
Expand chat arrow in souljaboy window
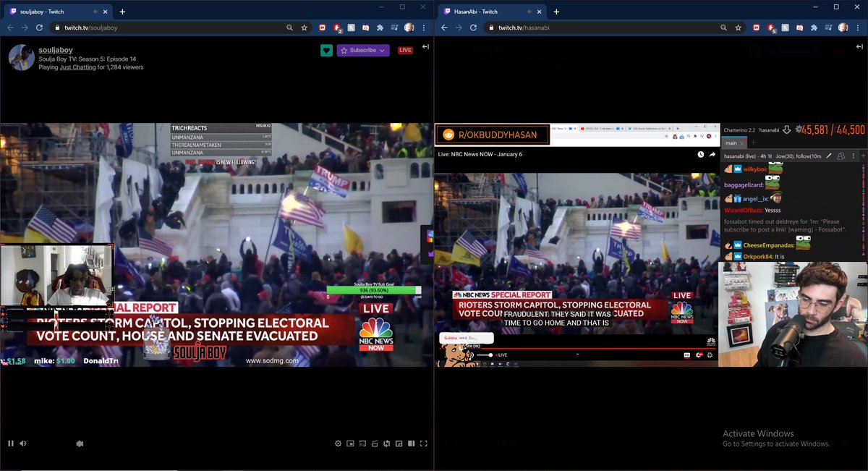coord(426,47)
